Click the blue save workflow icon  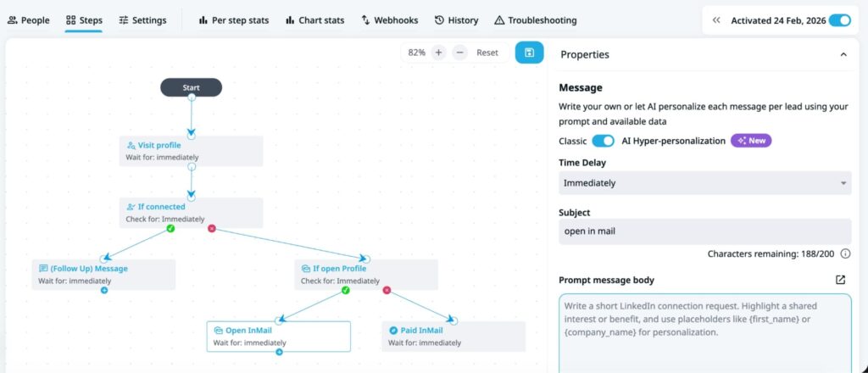[529, 53]
